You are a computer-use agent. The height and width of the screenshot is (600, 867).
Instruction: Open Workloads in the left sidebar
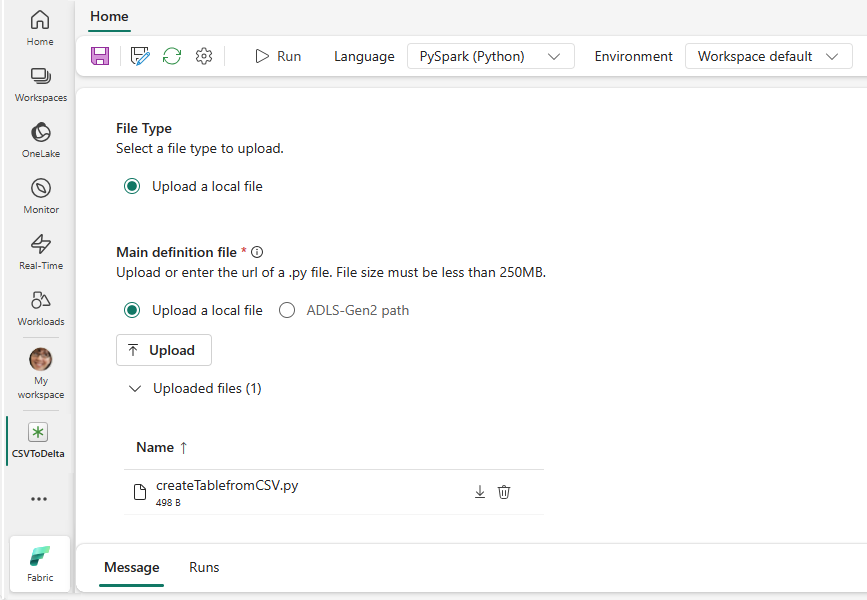(41, 308)
